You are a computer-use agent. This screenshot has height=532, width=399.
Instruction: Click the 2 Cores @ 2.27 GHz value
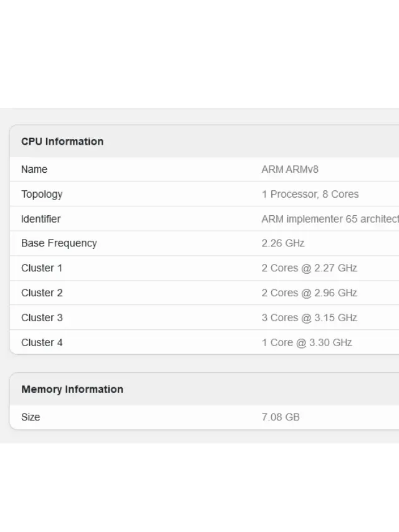pos(309,268)
